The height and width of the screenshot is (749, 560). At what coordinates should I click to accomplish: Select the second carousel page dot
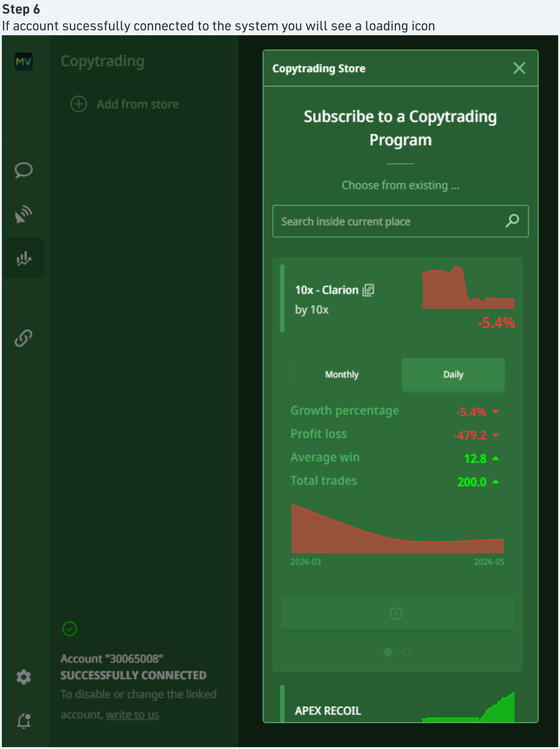coord(407,652)
